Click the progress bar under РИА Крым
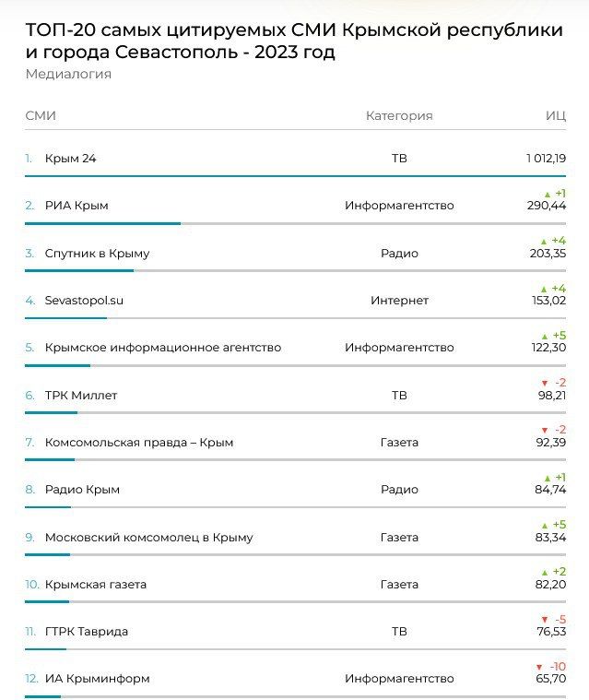This screenshot has width=589, height=700. [102, 223]
